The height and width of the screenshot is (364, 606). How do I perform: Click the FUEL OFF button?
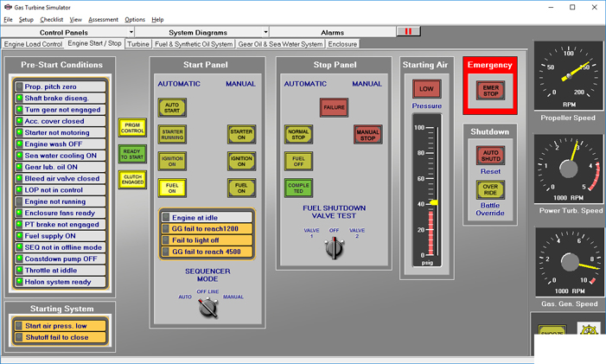(x=298, y=161)
